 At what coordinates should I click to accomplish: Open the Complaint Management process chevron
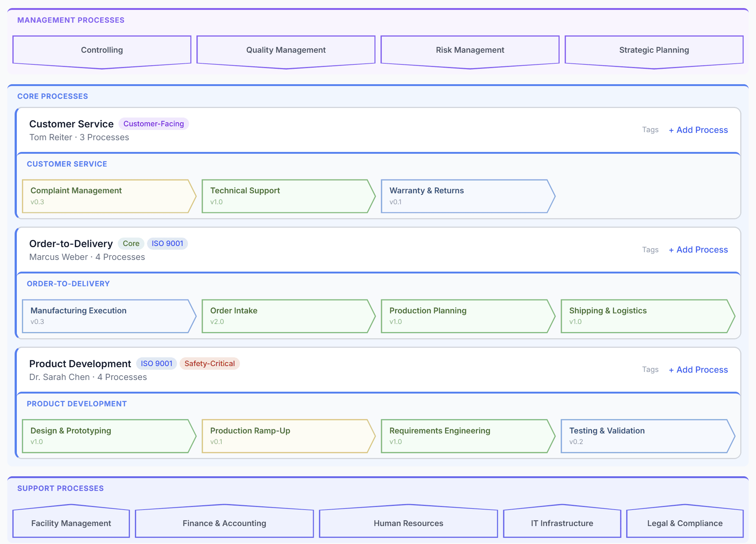tap(106, 196)
